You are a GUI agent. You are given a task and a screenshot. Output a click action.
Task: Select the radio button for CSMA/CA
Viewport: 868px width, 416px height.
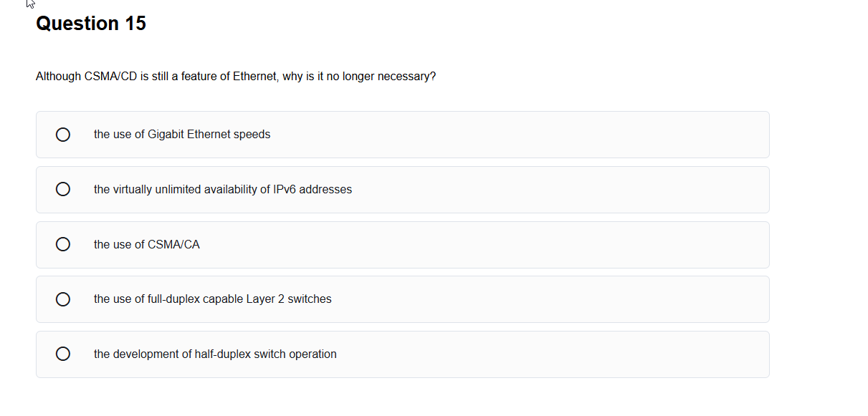63,245
